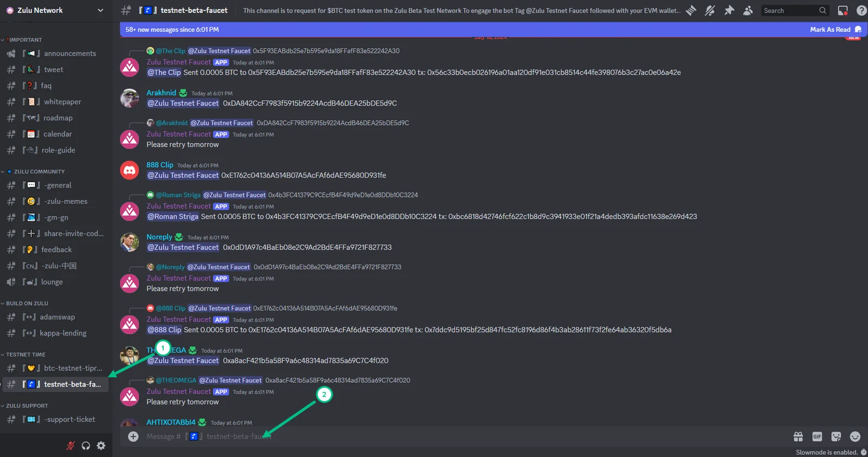Open the gift Nitro icon

coord(798,436)
